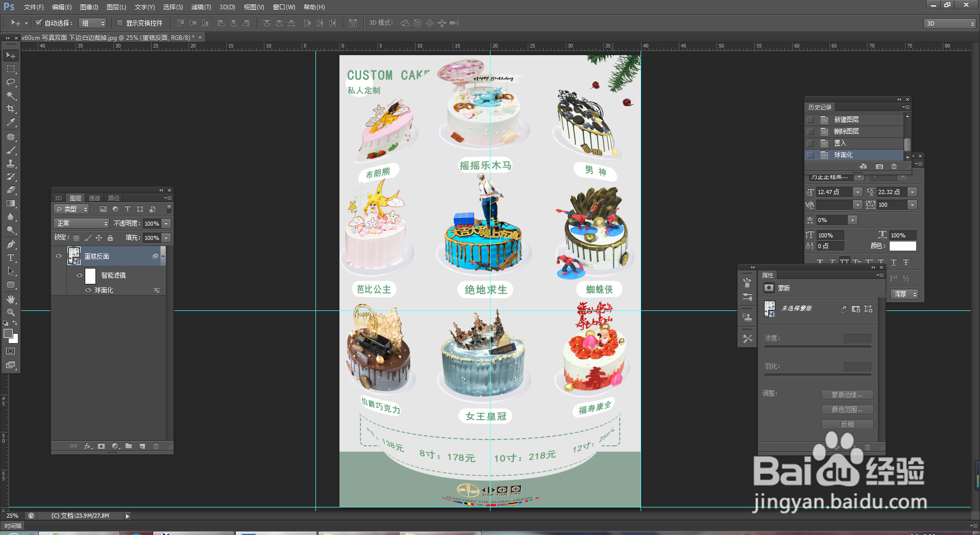The height and width of the screenshot is (535, 980).
Task: Click the layer style fx icon
Action: tap(88, 446)
